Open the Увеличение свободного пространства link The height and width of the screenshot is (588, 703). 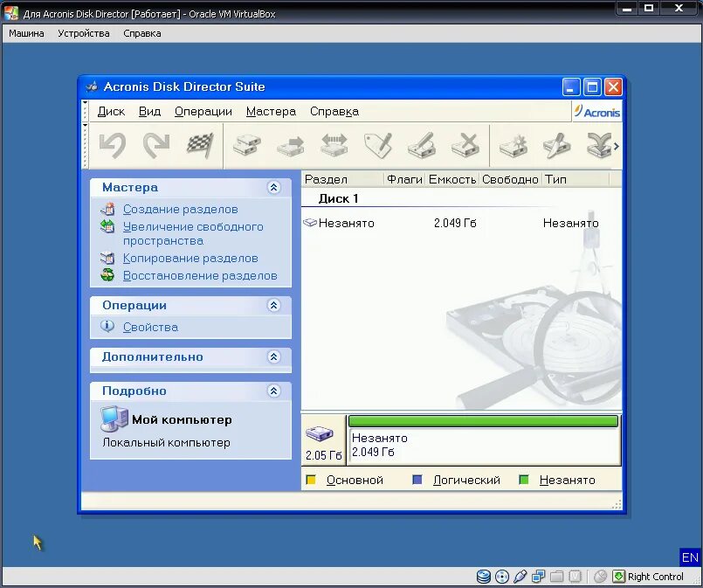193,233
